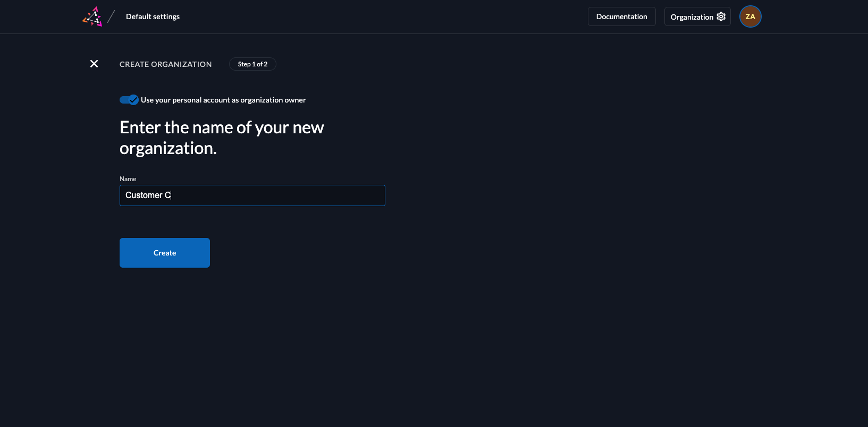Click the CREATE ORGANIZATION title

165,64
